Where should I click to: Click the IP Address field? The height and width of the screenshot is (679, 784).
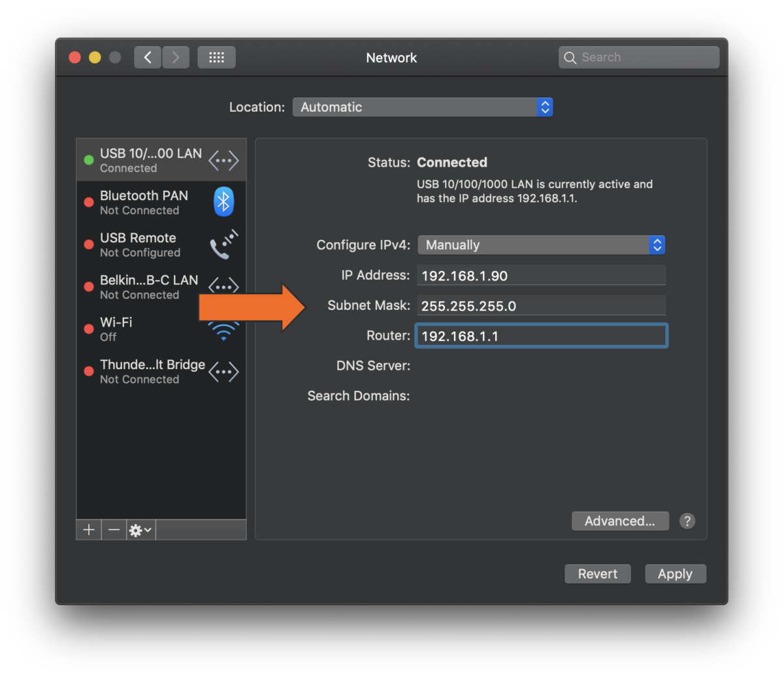540,276
